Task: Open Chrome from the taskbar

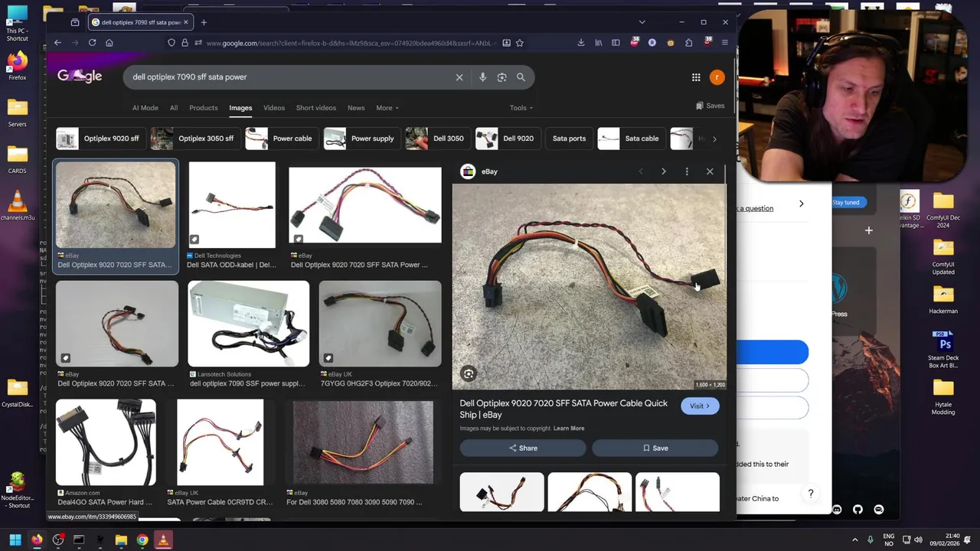Action: [x=142, y=540]
